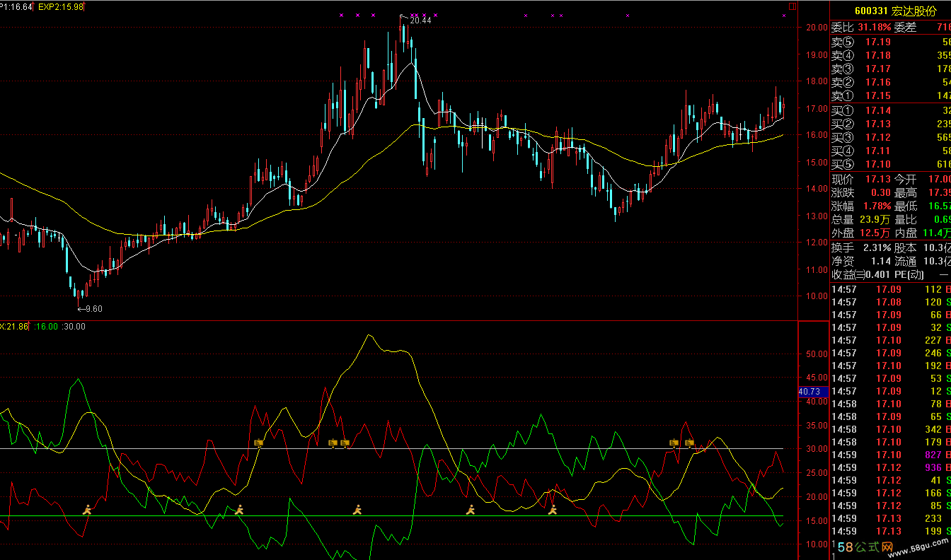
Task: Click the fourth walking-figure signal icon from left
Action: tap(471, 509)
